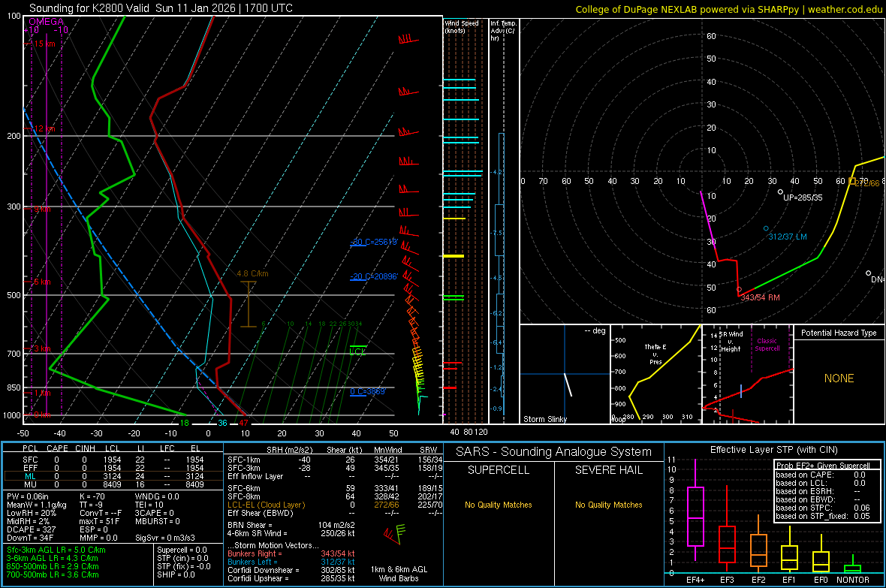Click the SigSvr = 0 m3/s3 value
886x588 pixels.
click(x=165, y=538)
